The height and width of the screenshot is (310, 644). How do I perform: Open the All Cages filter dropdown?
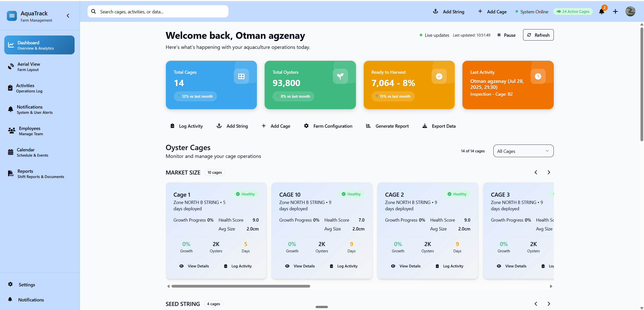coord(523,151)
